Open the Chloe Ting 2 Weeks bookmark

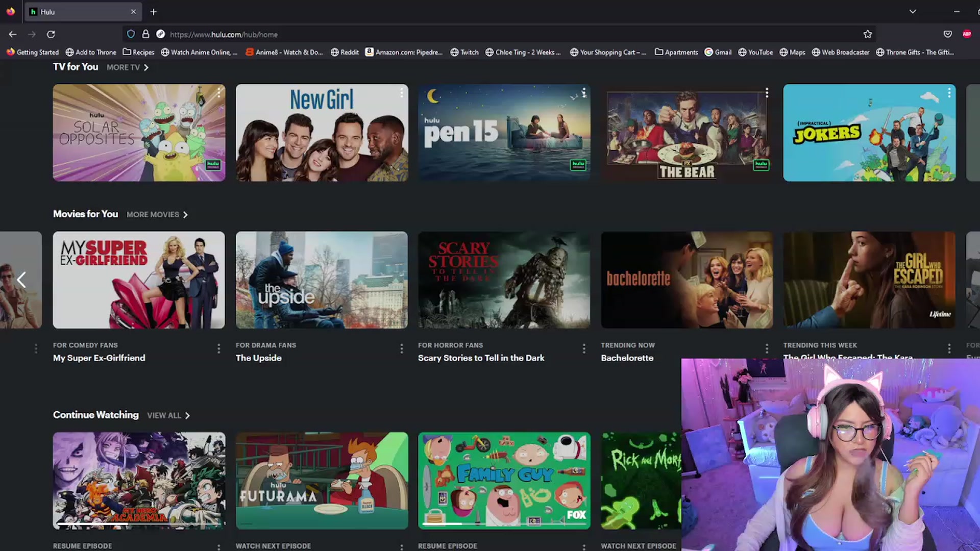523,52
